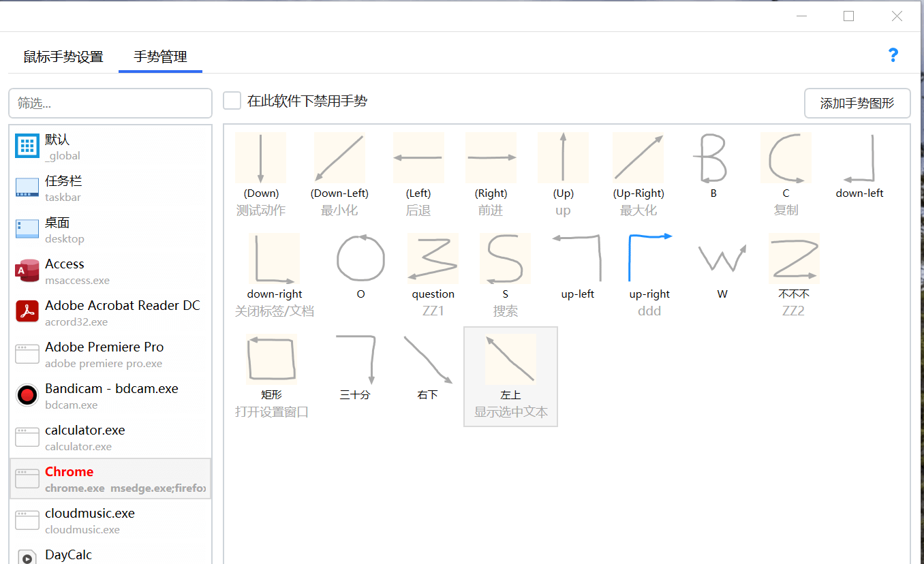The height and width of the screenshot is (564, 924).
Task: Select the question gesture labeled ZZ1
Action: pos(433,259)
